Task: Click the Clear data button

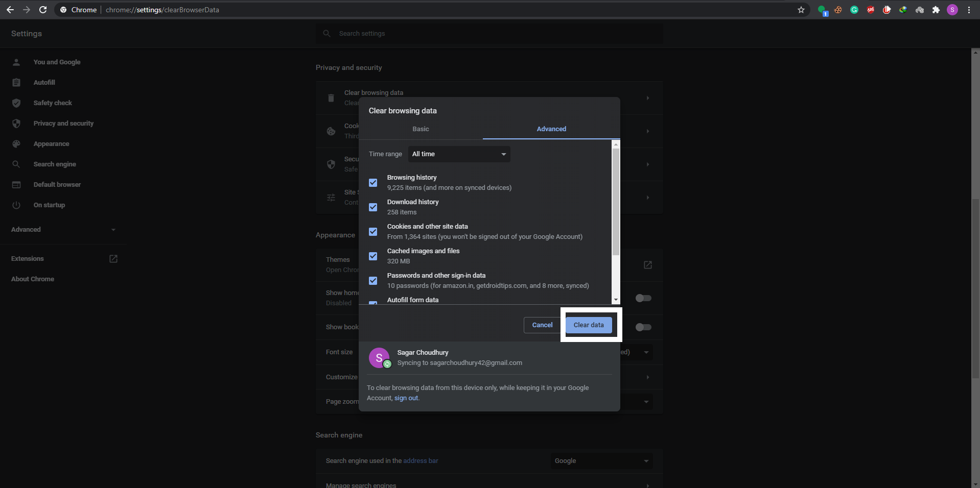Action: (589, 325)
